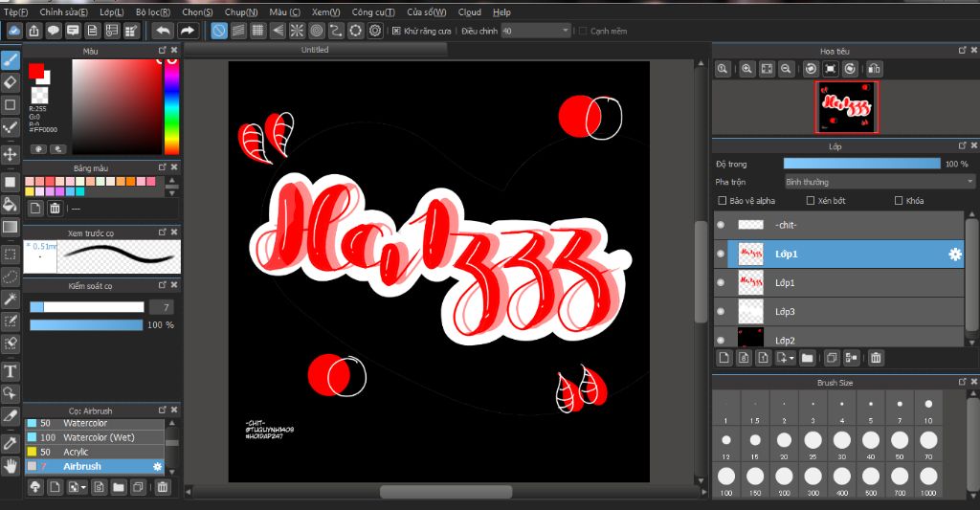Select brush size 10 preset
This screenshot has width=980, height=510.
[928, 409]
